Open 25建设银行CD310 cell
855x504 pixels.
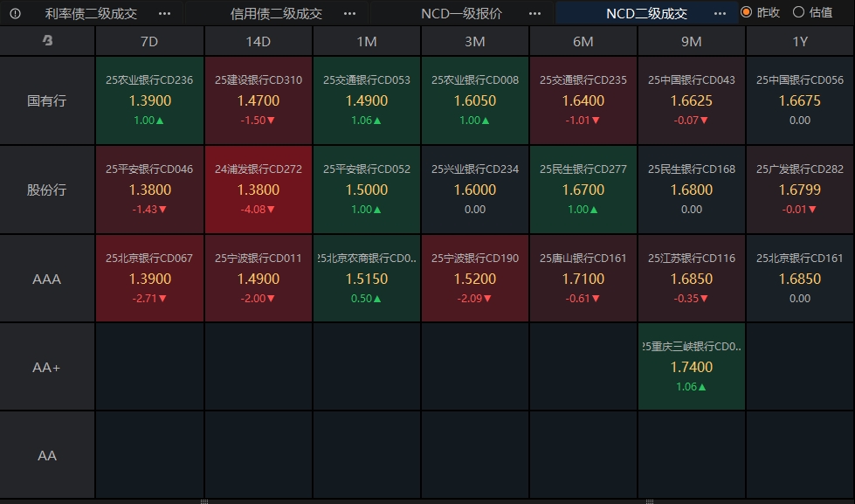click(x=258, y=100)
